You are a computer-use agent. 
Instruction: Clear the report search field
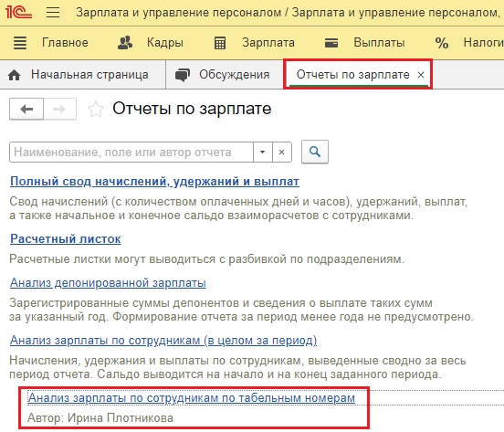point(281,152)
